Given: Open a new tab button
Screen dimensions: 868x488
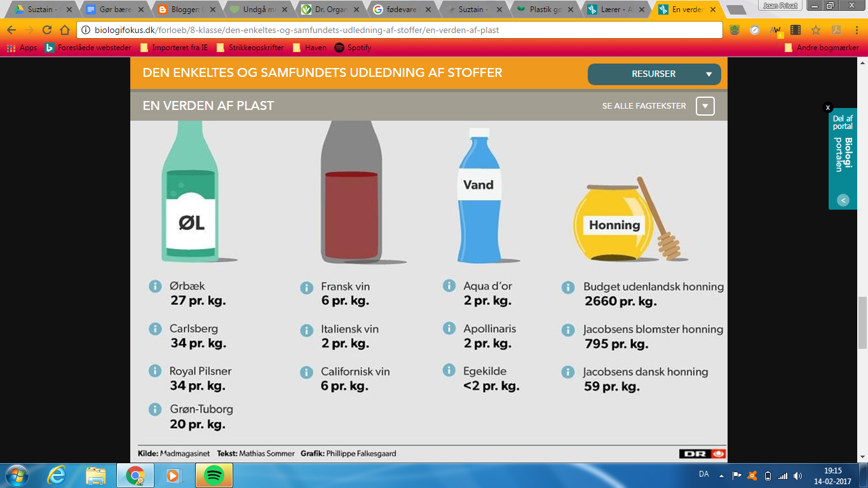Looking at the screenshot, I should click(x=736, y=10).
